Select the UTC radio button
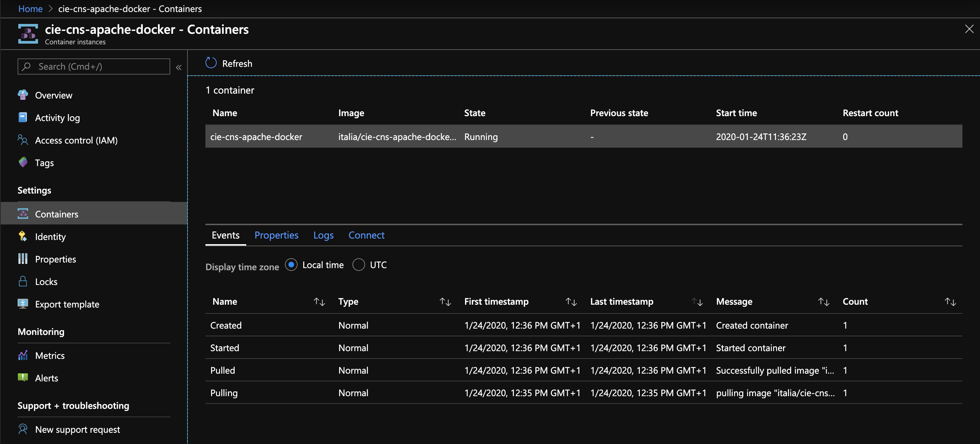 (x=358, y=265)
